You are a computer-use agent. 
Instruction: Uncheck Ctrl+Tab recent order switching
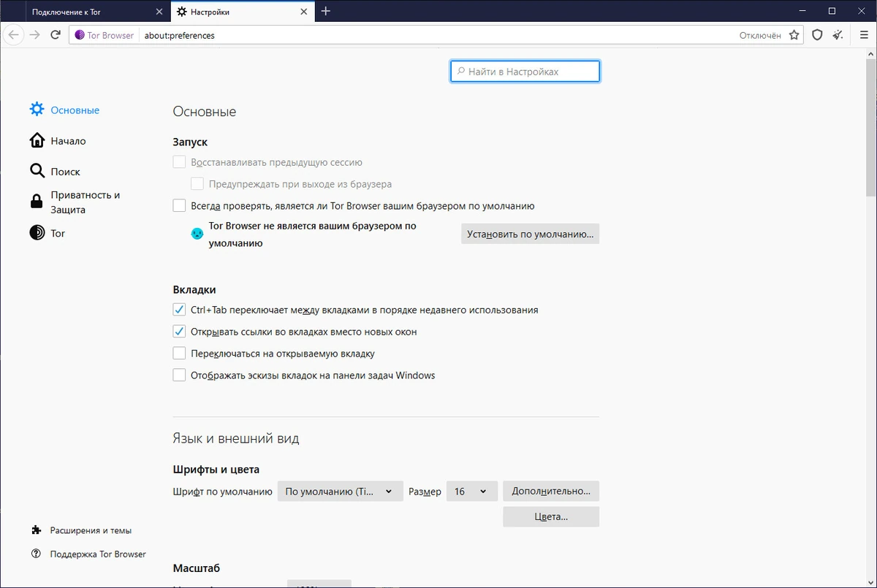click(x=179, y=310)
